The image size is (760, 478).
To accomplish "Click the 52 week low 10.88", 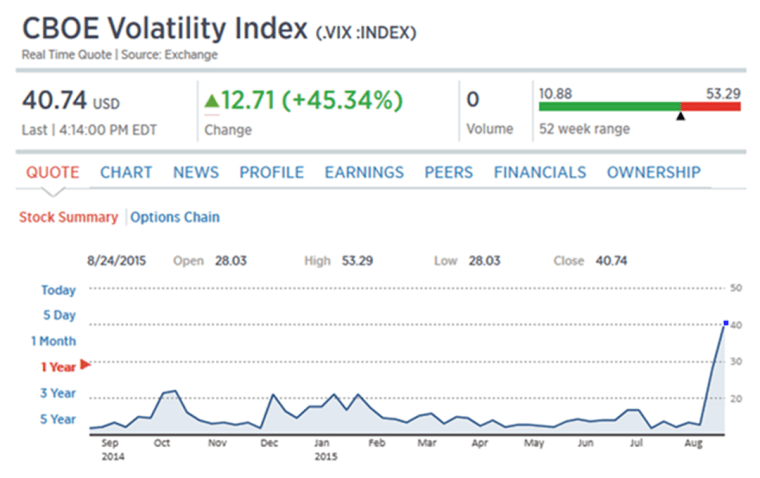I will click(x=555, y=94).
